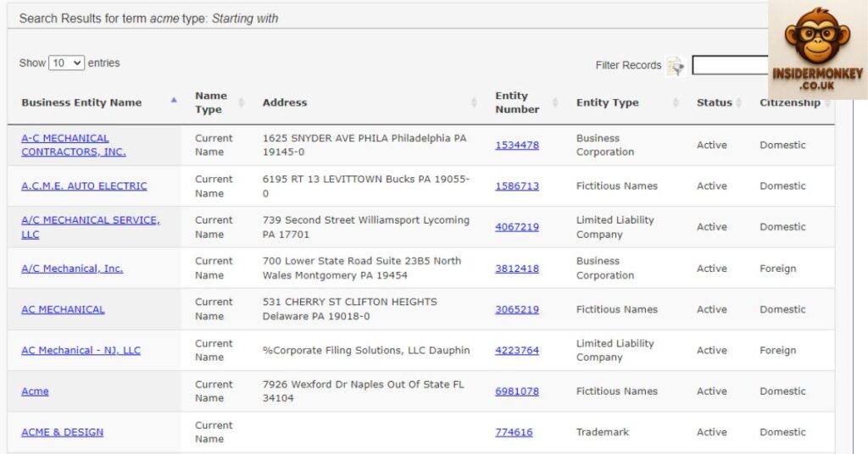Click the Entity Type sort arrows

[x=676, y=102]
